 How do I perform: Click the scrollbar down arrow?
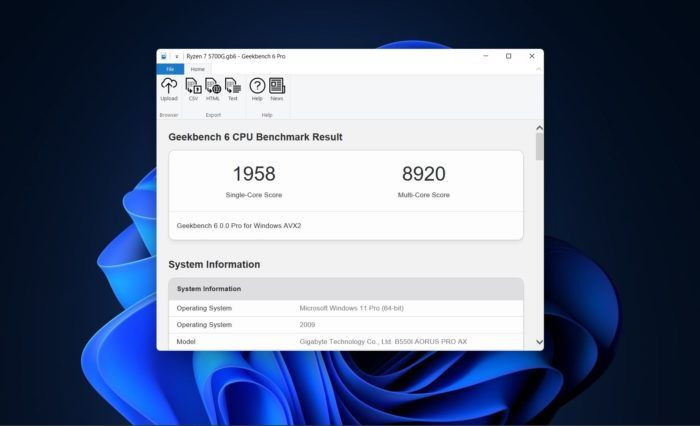pyautogui.click(x=539, y=342)
